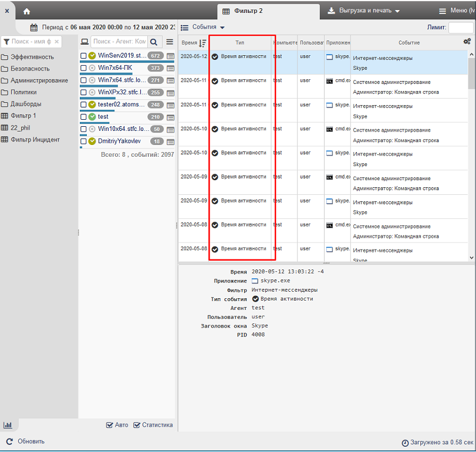Image resolution: width=476 pixels, height=452 pixels.
Task: Expand the События dropdown
Action: [x=203, y=27]
